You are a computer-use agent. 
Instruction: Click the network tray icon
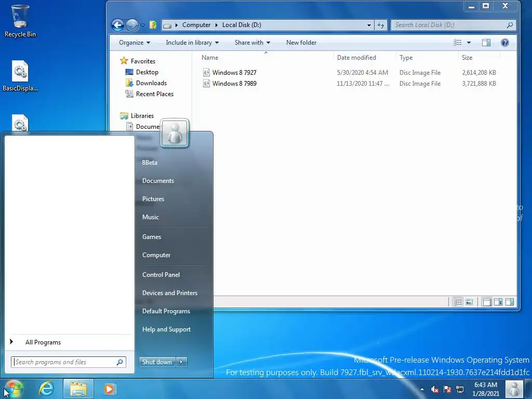[460, 389]
